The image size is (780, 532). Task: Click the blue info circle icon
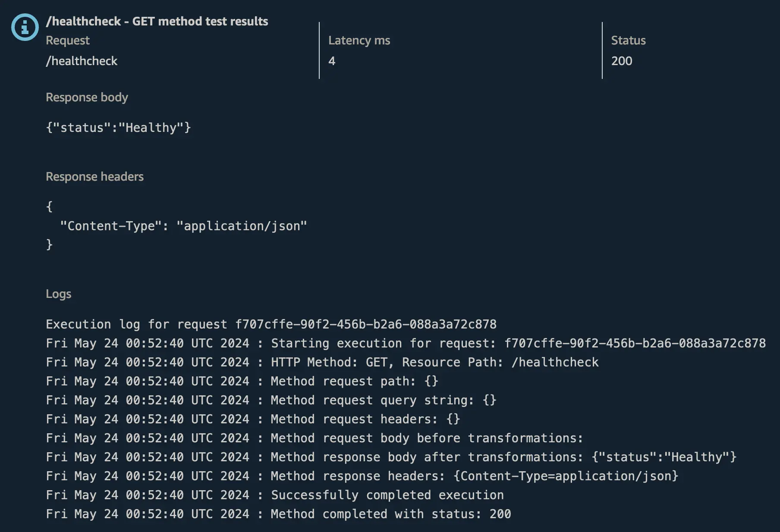pyautogui.click(x=25, y=27)
